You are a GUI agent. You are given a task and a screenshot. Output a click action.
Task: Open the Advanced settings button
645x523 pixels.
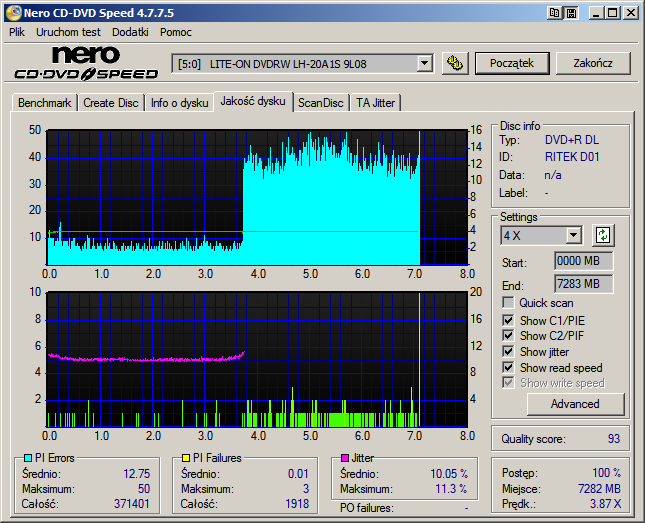[575, 404]
